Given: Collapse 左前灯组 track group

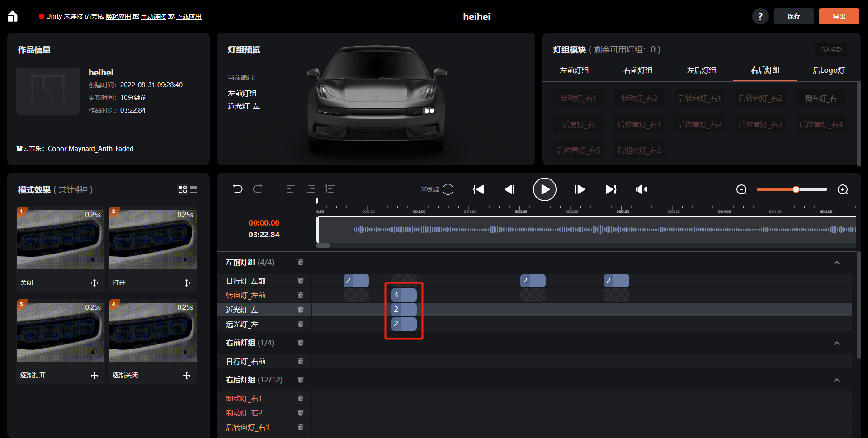Looking at the screenshot, I should [x=837, y=263].
